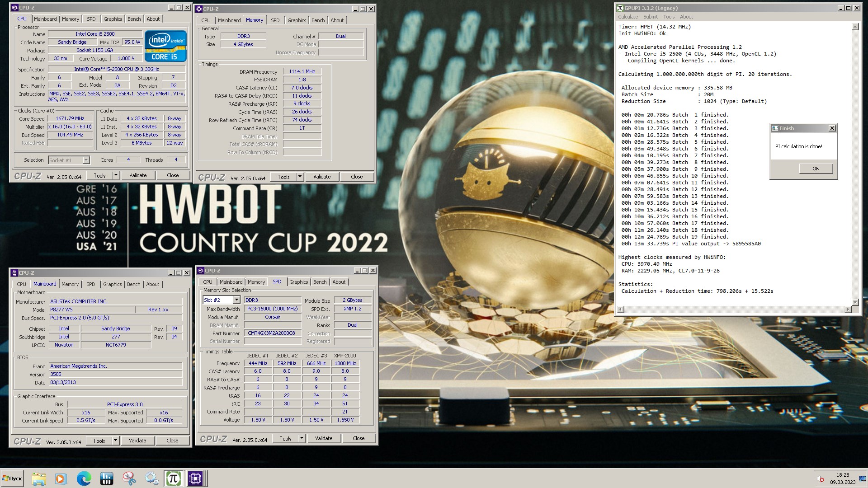Click the Tools button in the SPD tab window
The height and width of the screenshot is (488, 868).
pyautogui.click(x=285, y=438)
